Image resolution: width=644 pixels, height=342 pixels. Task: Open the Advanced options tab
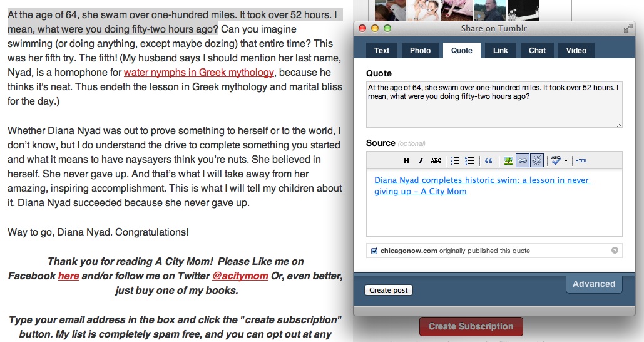pos(594,284)
